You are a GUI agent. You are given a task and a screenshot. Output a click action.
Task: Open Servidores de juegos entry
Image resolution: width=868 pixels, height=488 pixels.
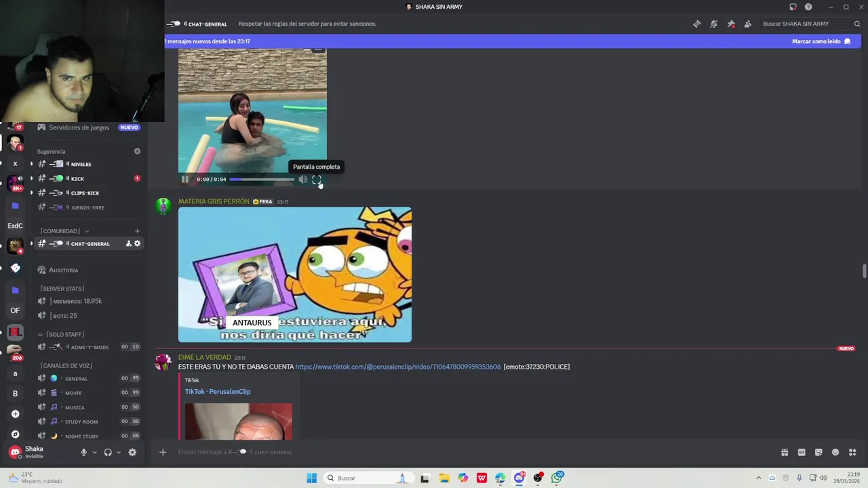(88, 127)
